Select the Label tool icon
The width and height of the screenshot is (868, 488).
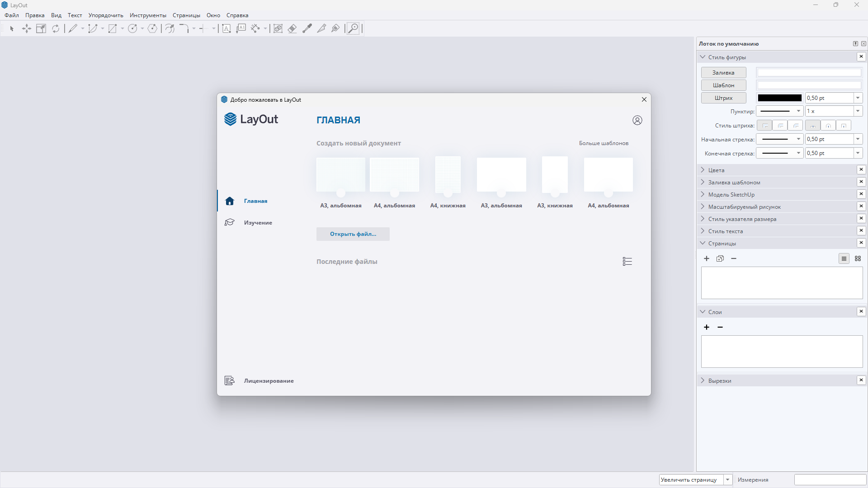[241, 28]
